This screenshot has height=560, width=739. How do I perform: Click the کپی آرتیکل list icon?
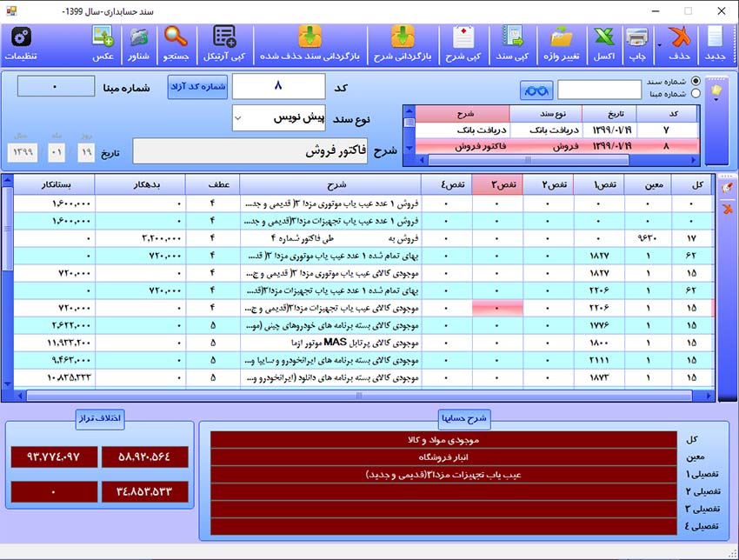pyautogui.click(x=224, y=37)
